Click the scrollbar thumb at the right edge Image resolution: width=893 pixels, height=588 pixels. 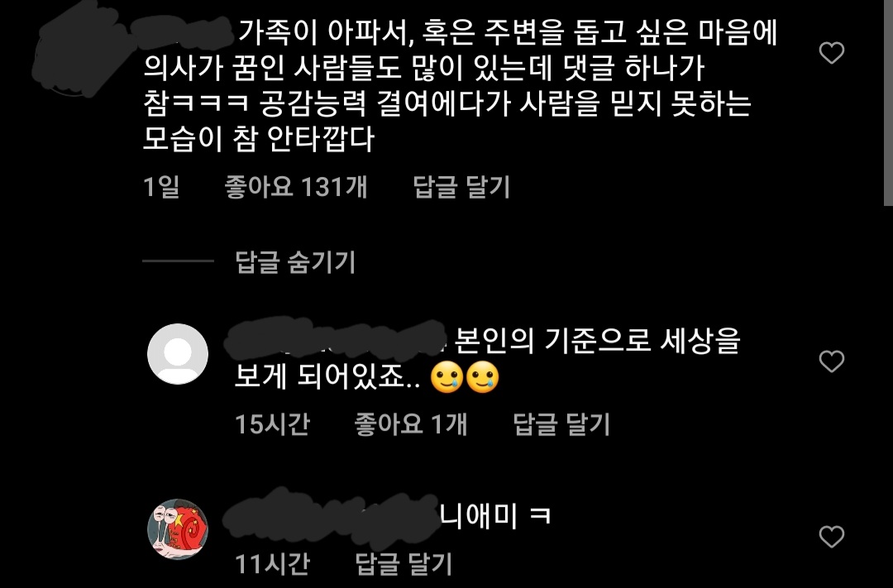pyautogui.click(x=888, y=103)
